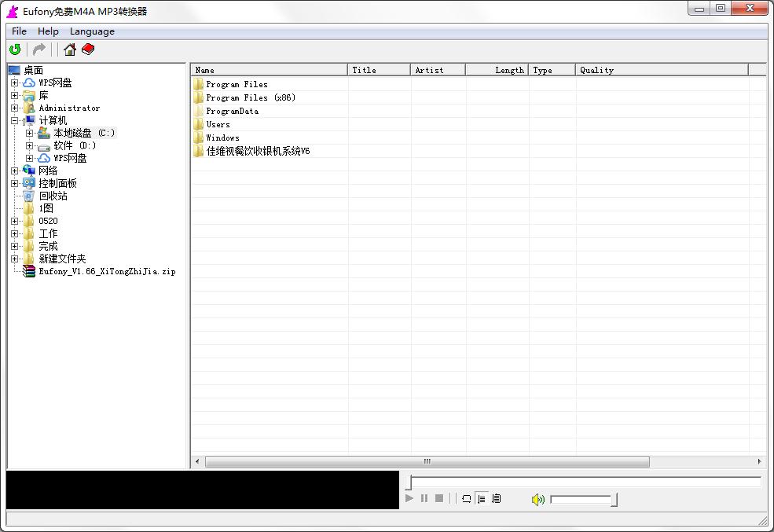Click the stop playback button
The image size is (774, 532).
coord(438,498)
